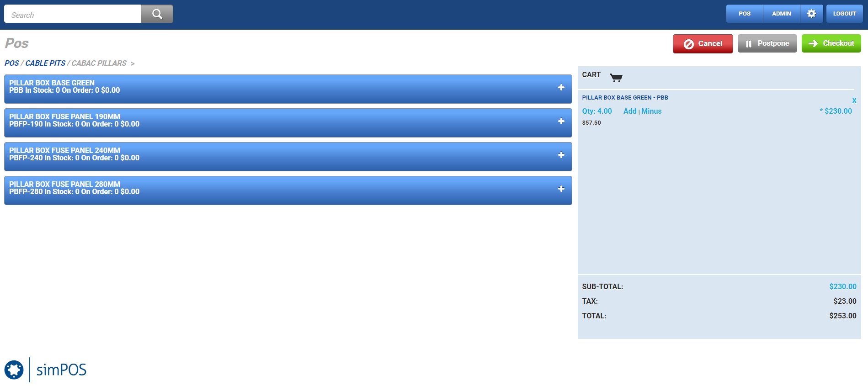This screenshot has height=386, width=868.
Task: Go to CABLE PITS breadcrumb link
Action: pyautogui.click(x=45, y=63)
